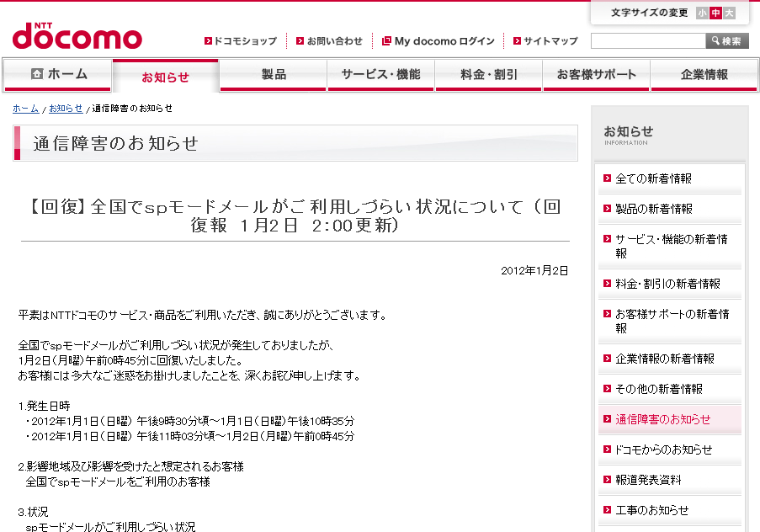760x532 pixels.
Task: Click arrow icon beside 通信障害のお知らせ sidebar item
Action: pos(607,419)
